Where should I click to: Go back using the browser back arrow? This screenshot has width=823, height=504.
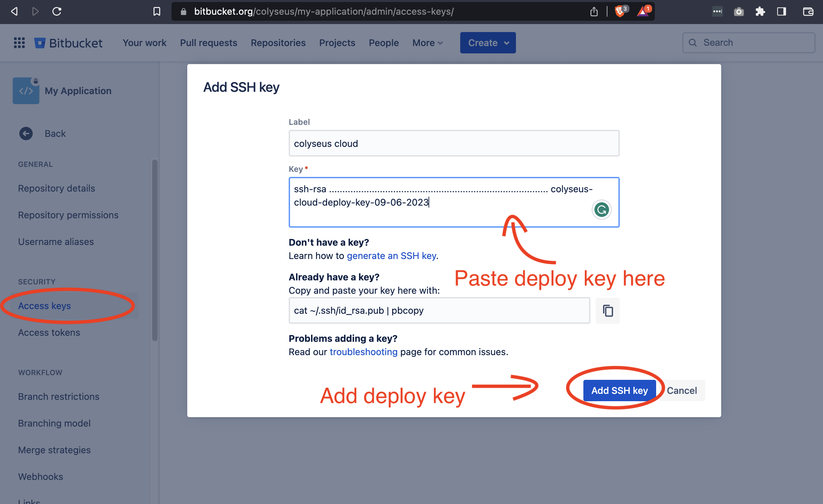pyautogui.click(x=14, y=11)
